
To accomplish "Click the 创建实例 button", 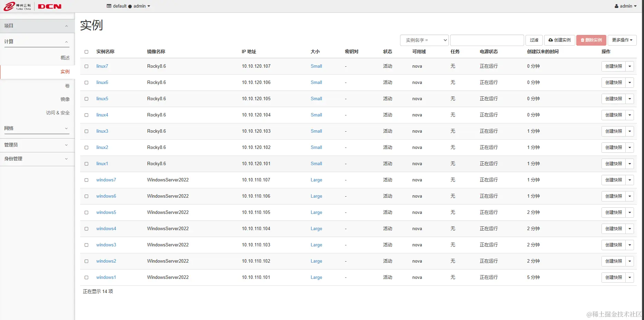I will 560,40.
